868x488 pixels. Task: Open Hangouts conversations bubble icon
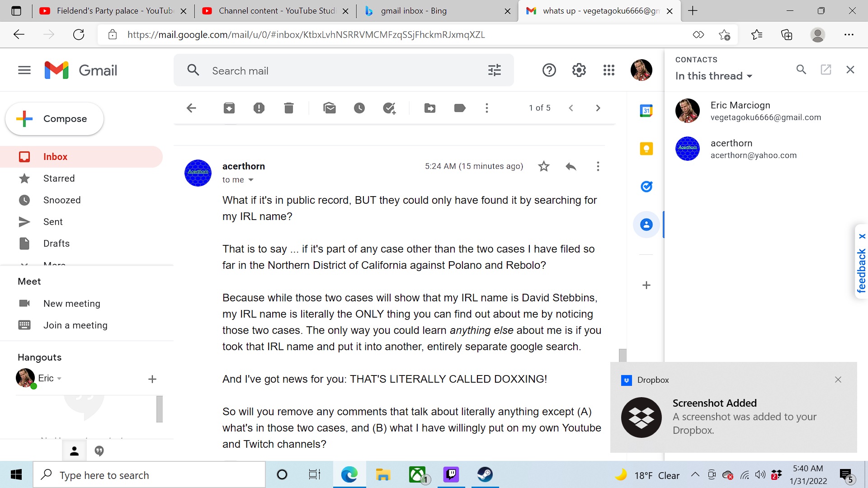pyautogui.click(x=99, y=451)
